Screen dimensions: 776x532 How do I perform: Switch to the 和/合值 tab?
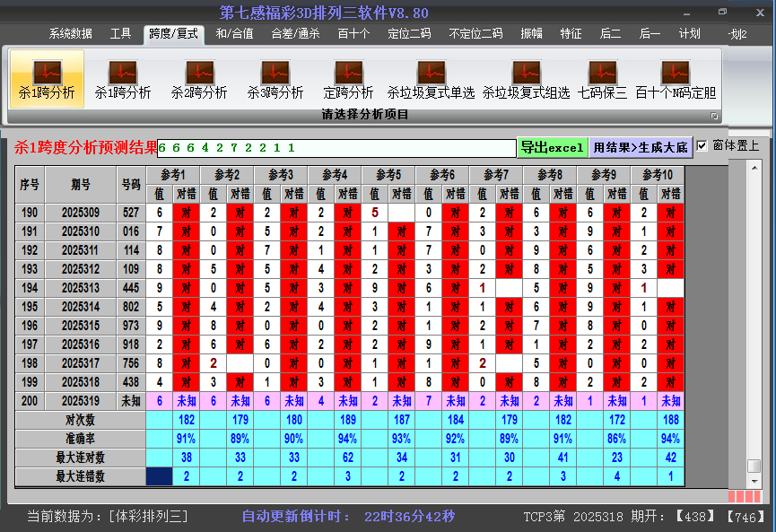click(x=234, y=34)
